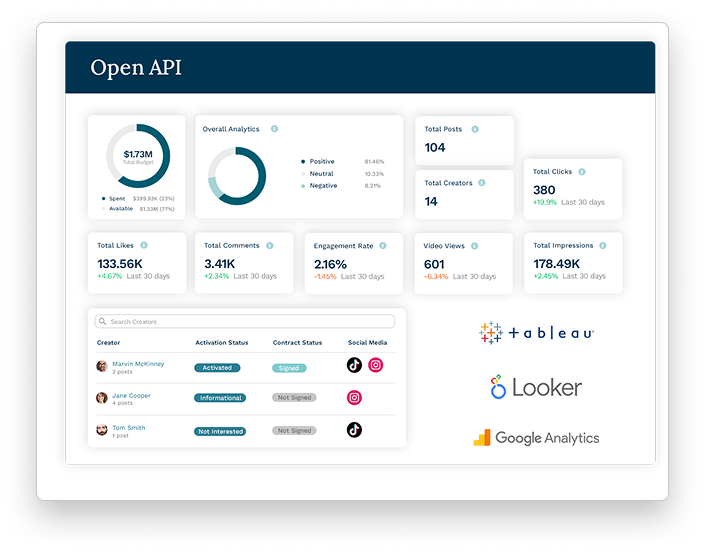Show info tooltip for Total Clicks
Image resolution: width=705 pixels, height=552 pixels.
click(x=582, y=172)
